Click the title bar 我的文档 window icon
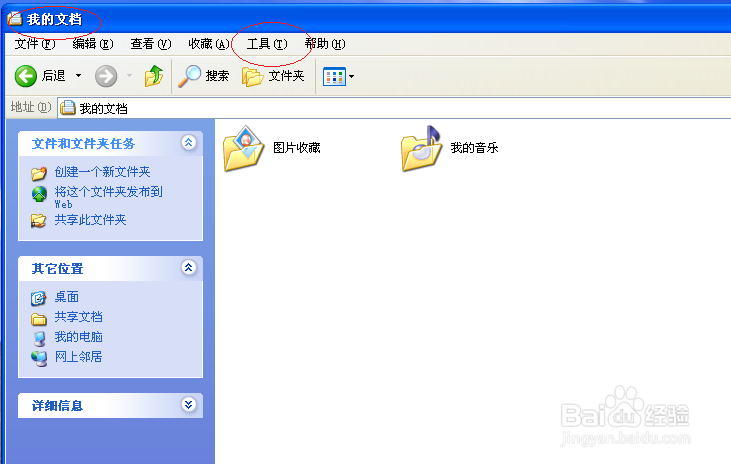Viewport: 731px width, 464px height. point(15,18)
